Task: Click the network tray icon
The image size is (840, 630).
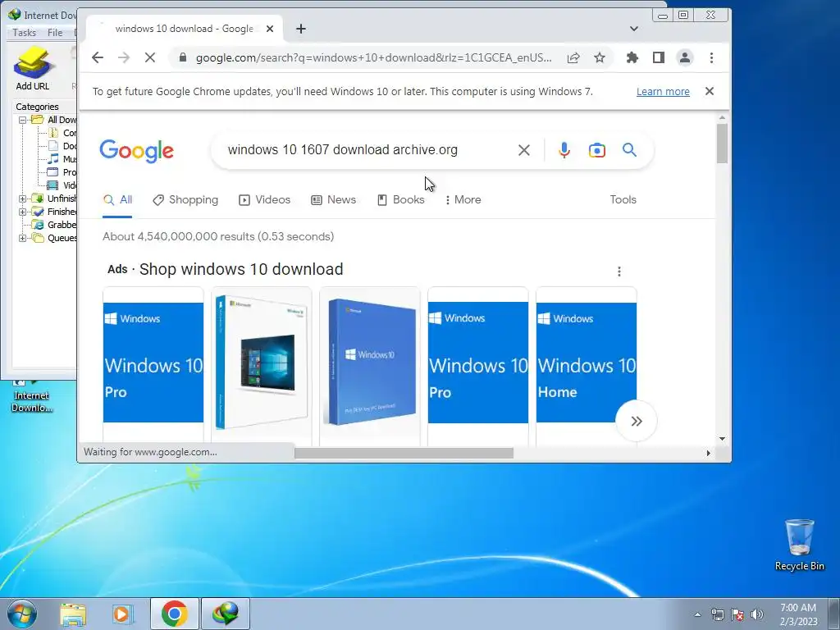Action: pyautogui.click(x=717, y=615)
